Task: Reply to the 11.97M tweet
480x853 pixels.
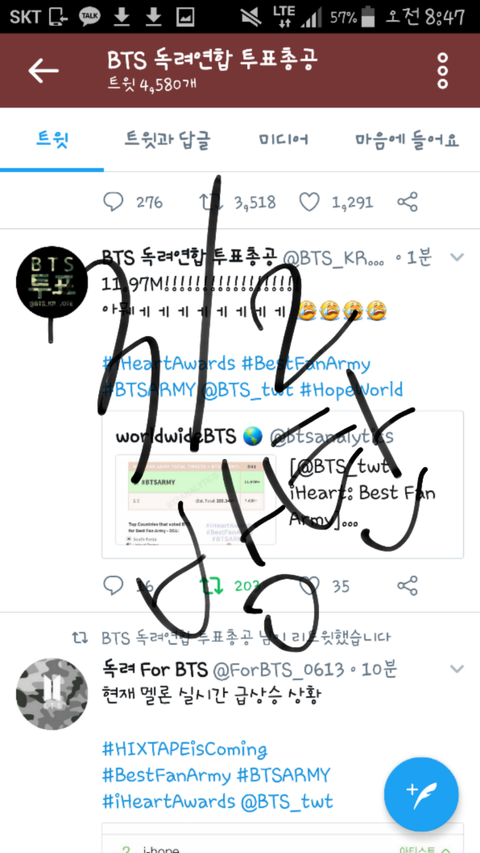Action: [x=113, y=586]
